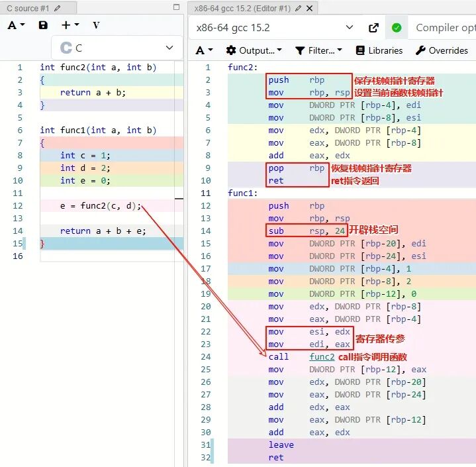Screen dimensions: 476x467
Task: Open source editor font size menu
Action: pyautogui.click(x=16, y=25)
